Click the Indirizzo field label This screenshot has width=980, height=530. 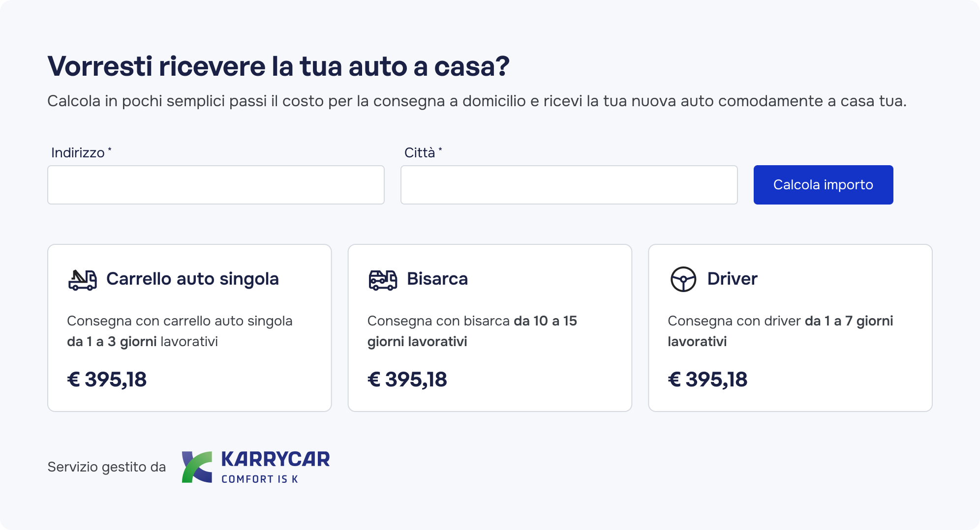click(x=78, y=153)
